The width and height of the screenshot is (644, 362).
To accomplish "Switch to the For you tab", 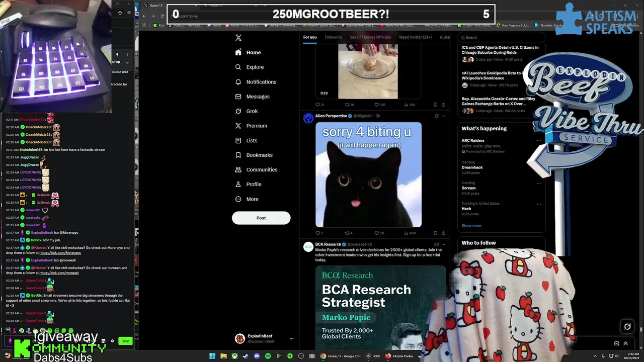I will click(310, 37).
